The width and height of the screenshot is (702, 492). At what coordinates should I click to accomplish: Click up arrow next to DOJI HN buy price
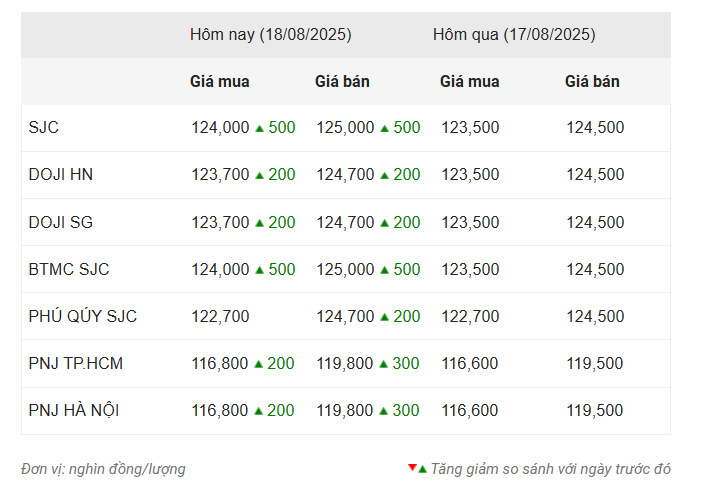(259, 175)
